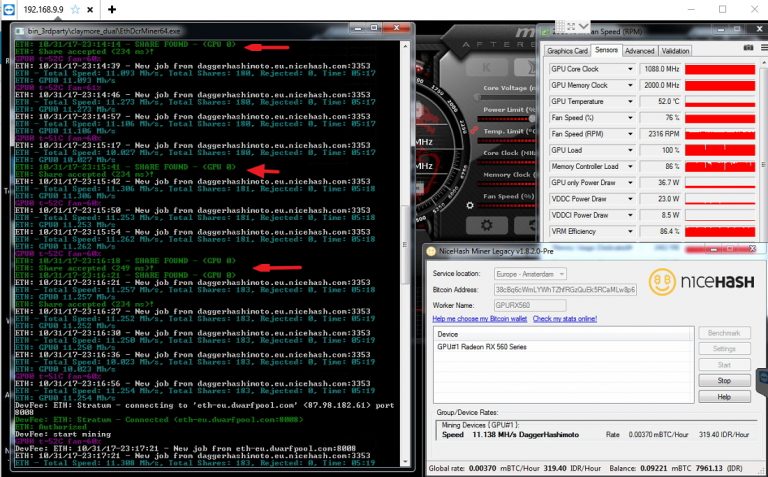768x477 pixels.
Task: Open the Service location Europe - Amsterdam dropdown
Action: [530, 274]
